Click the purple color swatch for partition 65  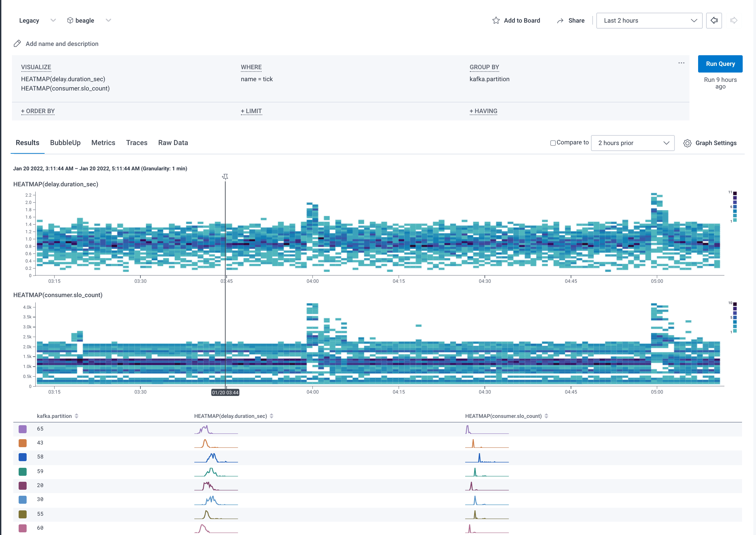[22, 429]
